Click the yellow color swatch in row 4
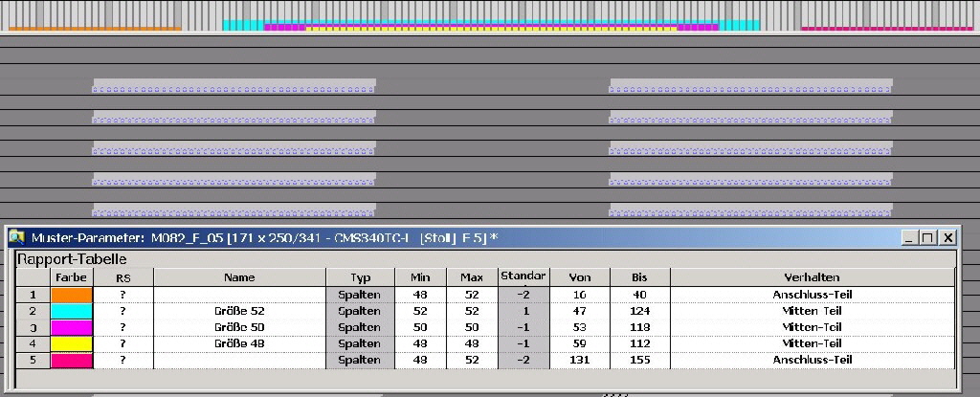Screen dimensions: 980x397 tap(72, 343)
